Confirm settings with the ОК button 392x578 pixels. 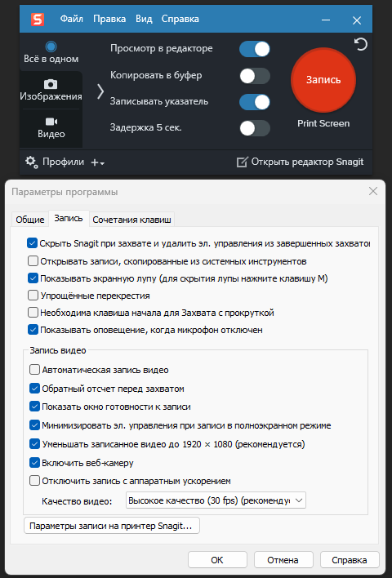[217, 560]
